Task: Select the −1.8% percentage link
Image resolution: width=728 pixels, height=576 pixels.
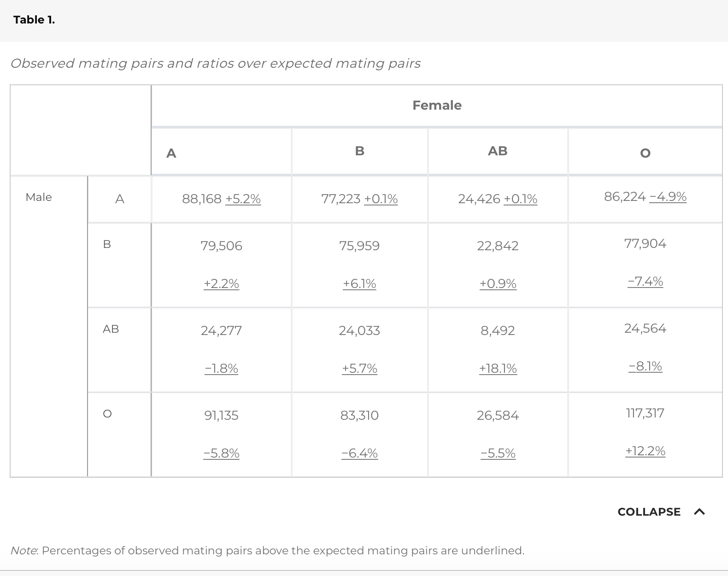Action: 221,368
